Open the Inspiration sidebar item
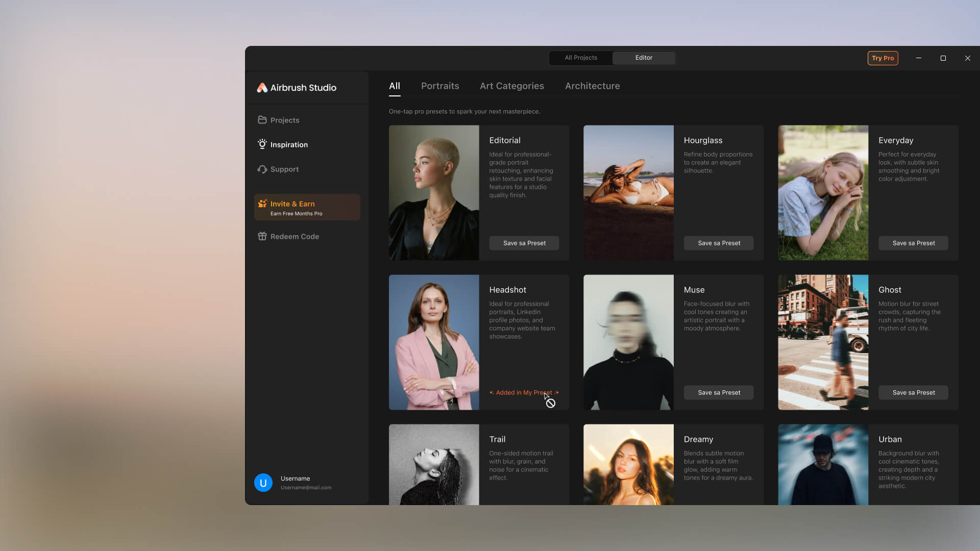This screenshot has width=980, height=551. coord(307,144)
